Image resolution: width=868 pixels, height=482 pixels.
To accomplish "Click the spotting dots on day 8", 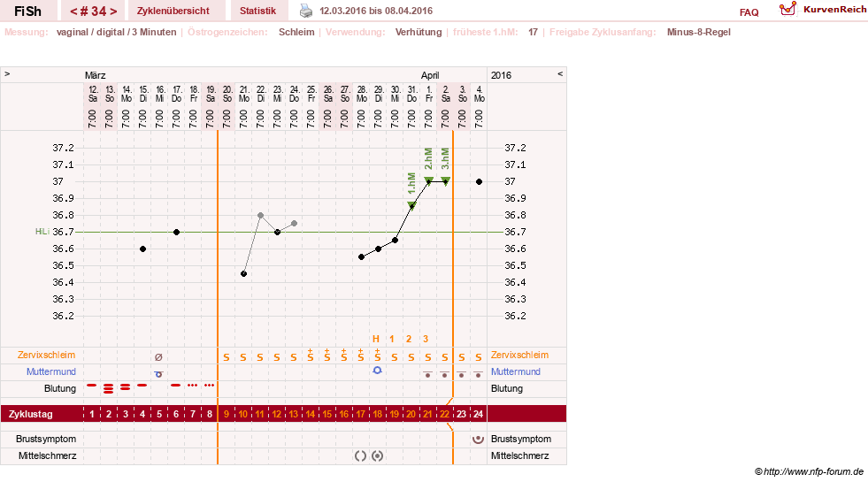I will click(209, 385).
